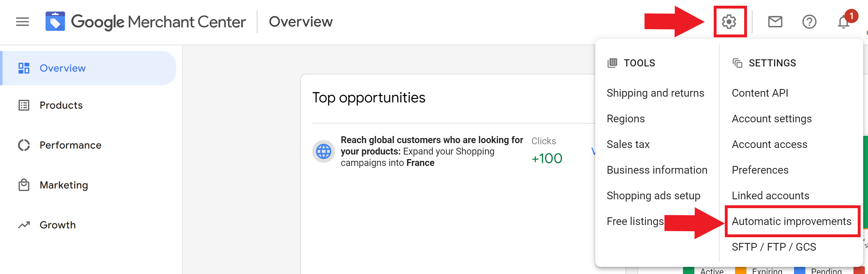This screenshot has width=868, height=274.
Task: Select Growth in the sidebar
Action: click(x=58, y=225)
